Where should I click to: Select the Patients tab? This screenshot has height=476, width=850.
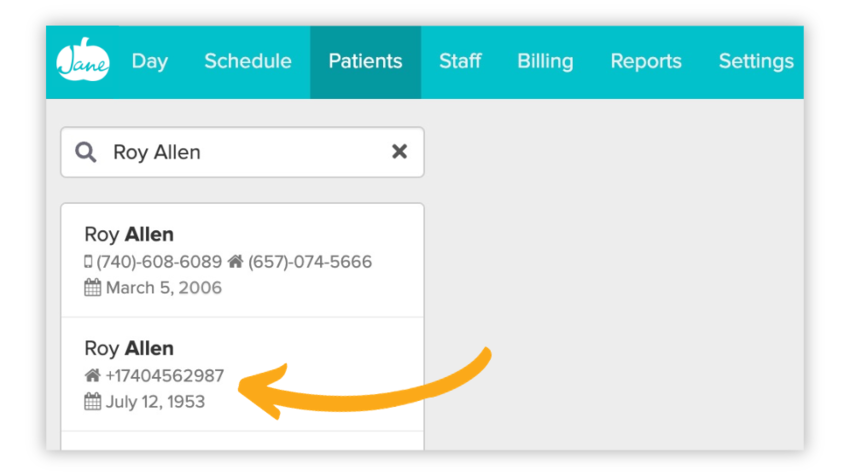coord(365,62)
